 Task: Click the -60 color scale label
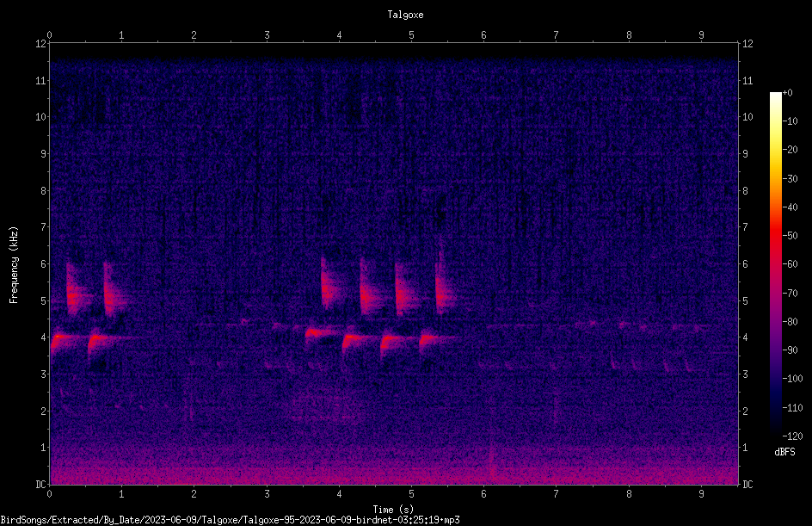(x=790, y=264)
